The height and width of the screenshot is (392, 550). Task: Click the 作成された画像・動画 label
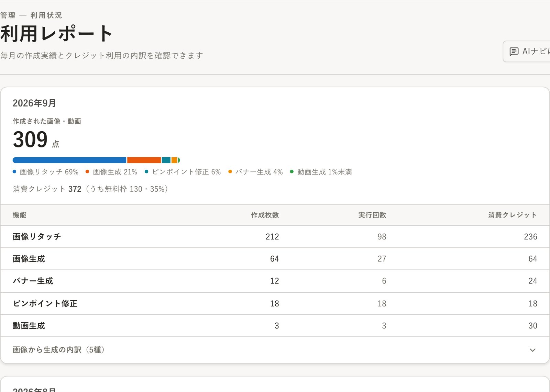pos(47,121)
